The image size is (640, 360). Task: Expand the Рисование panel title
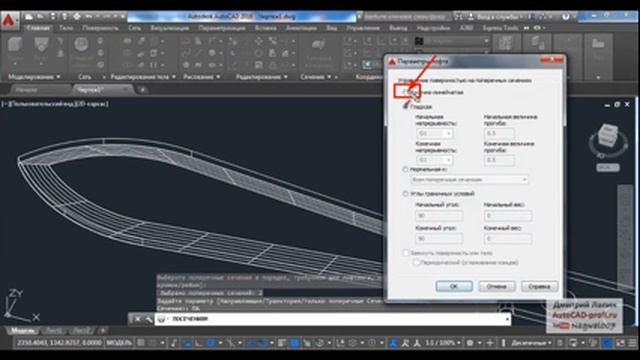[x=202, y=77]
